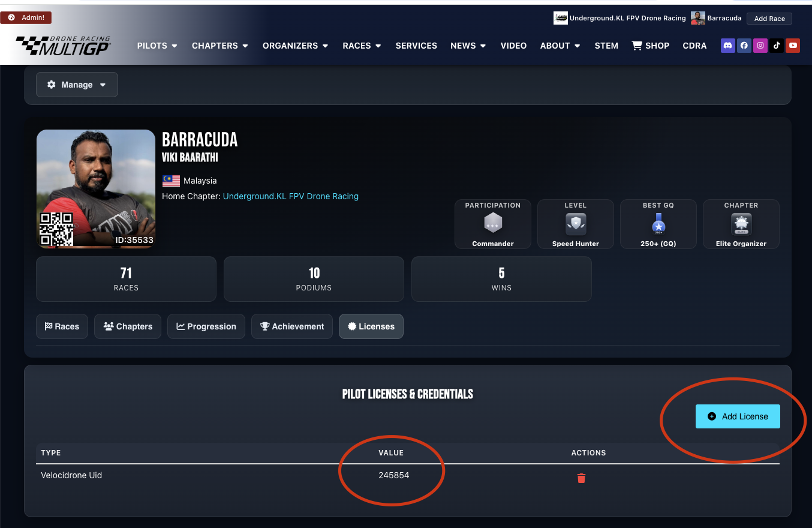Click the Elite Organizer chapter badge
This screenshot has width=812, height=528.
click(741, 224)
